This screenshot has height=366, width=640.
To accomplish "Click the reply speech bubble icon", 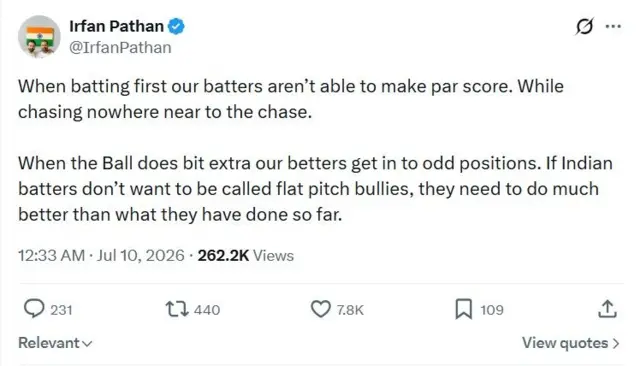I will (x=34, y=308).
